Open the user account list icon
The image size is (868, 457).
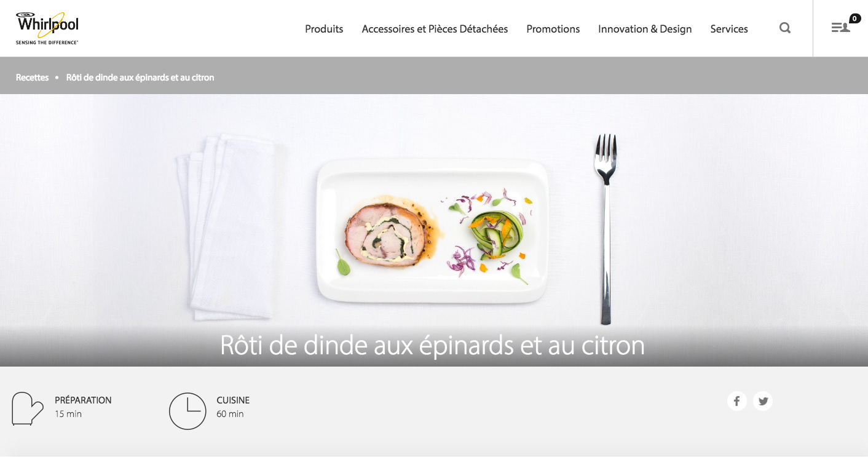(x=840, y=28)
